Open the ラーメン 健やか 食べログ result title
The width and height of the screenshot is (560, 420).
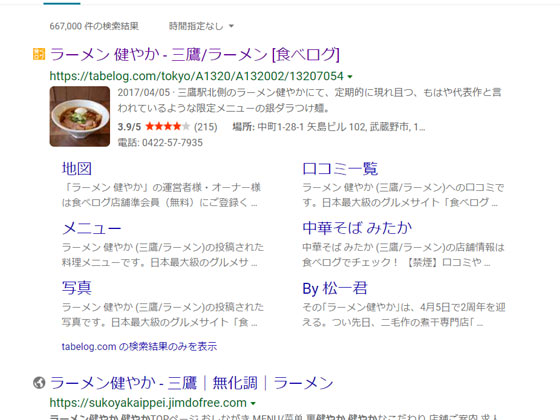(195, 54)
